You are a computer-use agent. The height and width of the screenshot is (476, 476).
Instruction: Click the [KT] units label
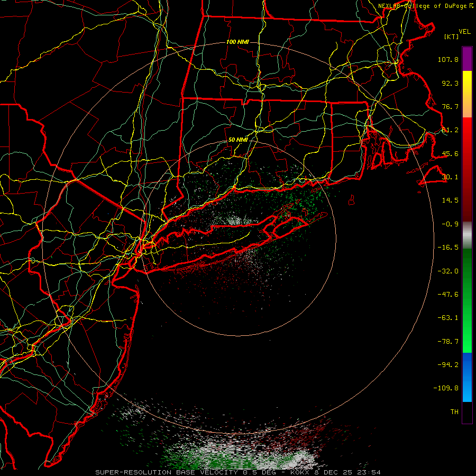pyautogui.click(x=452, y=36)
